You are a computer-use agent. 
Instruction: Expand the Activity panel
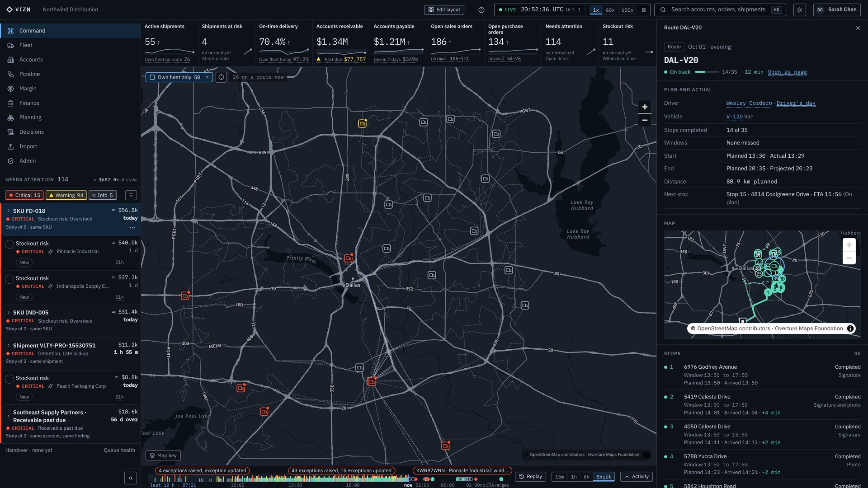tap(637, 477)
